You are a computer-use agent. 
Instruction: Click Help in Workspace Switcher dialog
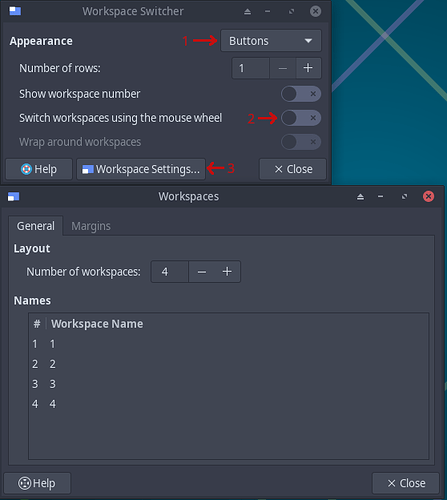click(x=39, y=169)
